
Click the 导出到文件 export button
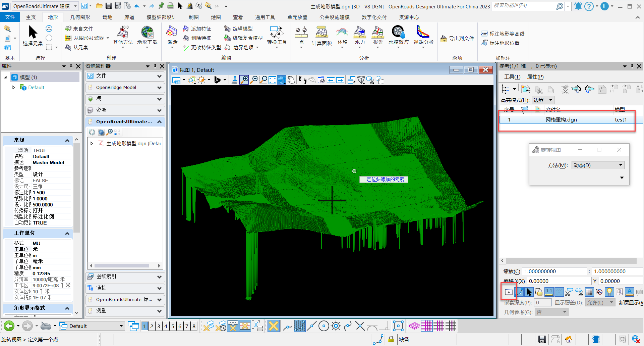(x=457, y=39)
